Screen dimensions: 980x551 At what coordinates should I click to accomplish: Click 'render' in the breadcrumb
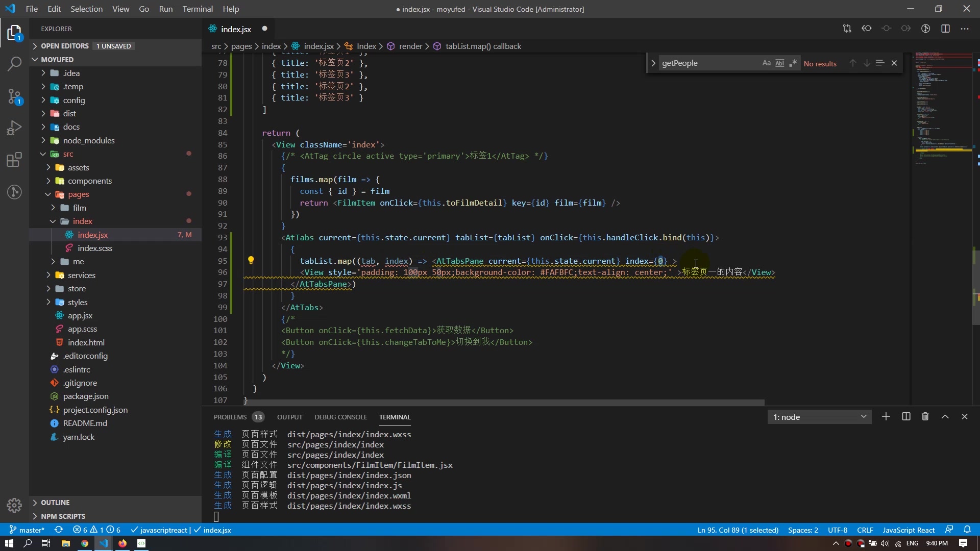click(410, 46)
